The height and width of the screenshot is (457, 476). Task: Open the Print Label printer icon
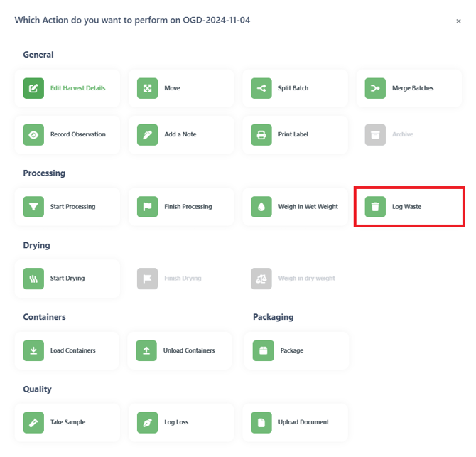click(261, 135)
